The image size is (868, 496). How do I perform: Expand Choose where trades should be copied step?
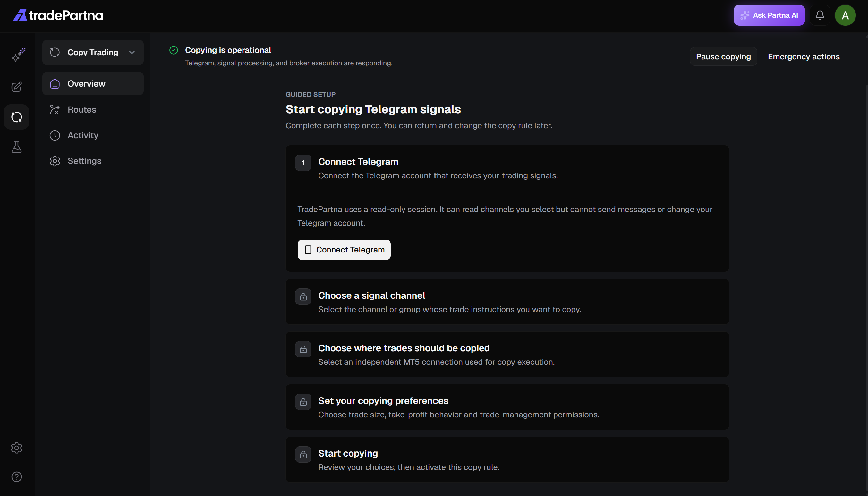pos(507,354)
